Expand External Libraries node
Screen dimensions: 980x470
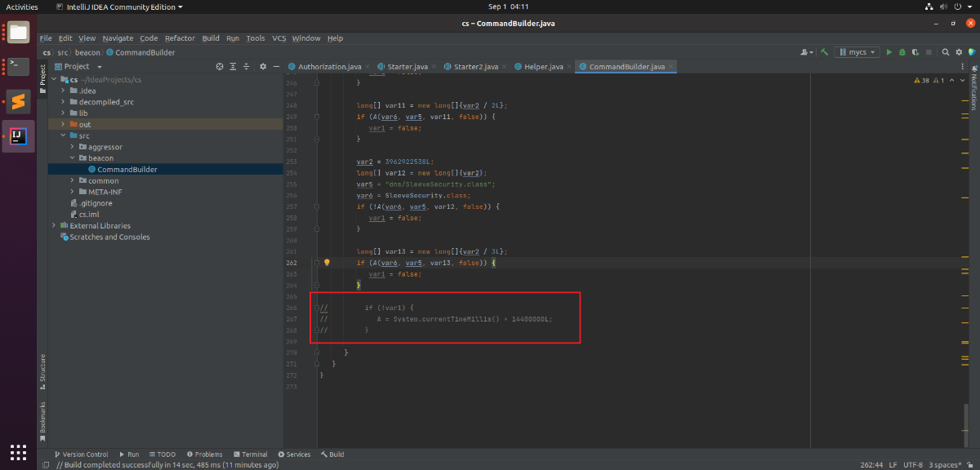coord(54,226)
